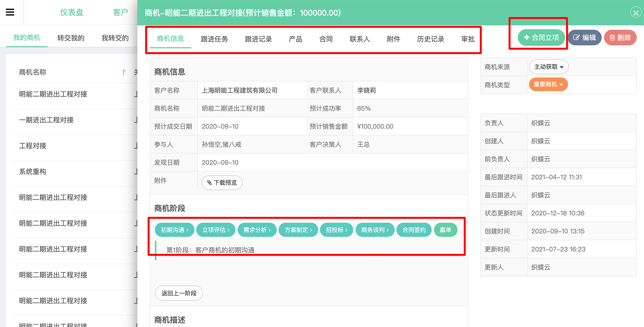Screen dimensions: 644x327
Task: Click the 85% success rate value
Action: (x=364, y=109)
